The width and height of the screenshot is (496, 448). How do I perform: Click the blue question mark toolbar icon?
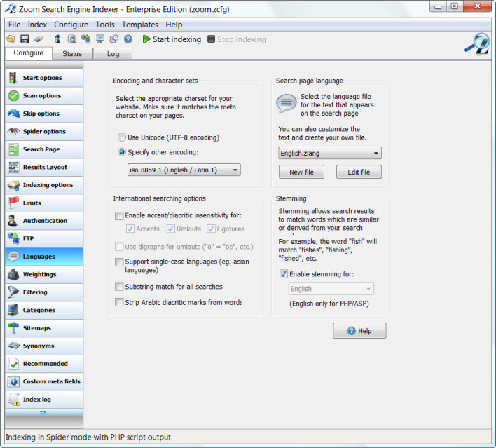128,39
